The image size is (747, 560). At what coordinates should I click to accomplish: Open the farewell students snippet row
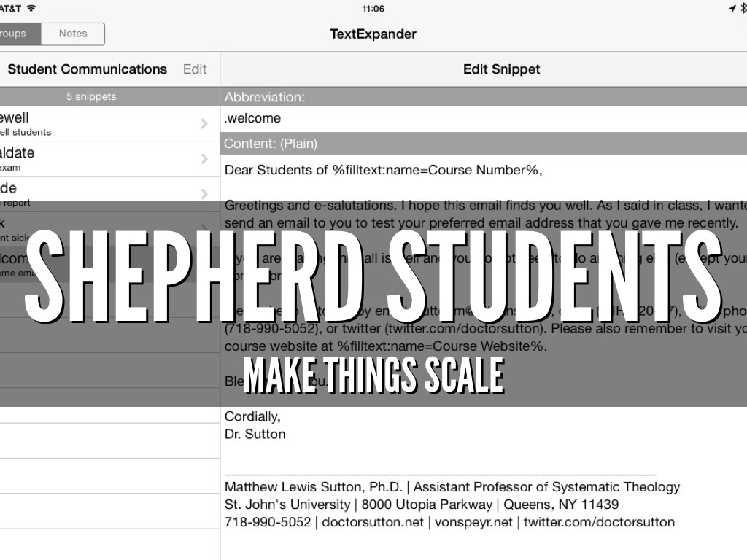109,124
